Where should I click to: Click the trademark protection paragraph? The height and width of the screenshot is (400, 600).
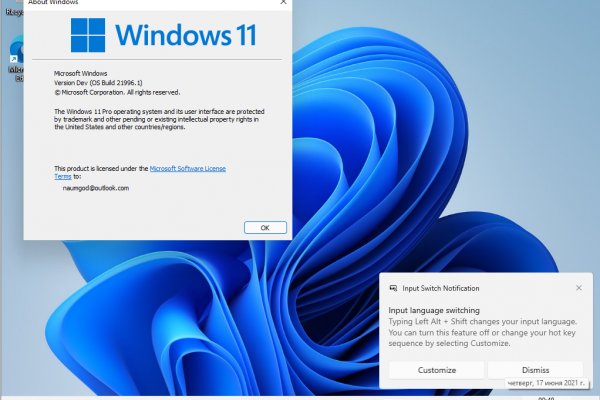155,119
